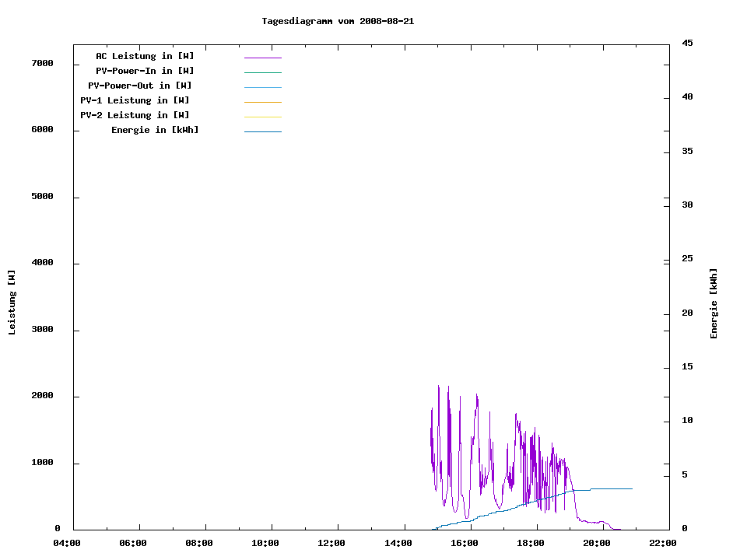
Task: Select the 'PV-2 Leistung in [W]' legend label
Action: [x=135, y=115]
